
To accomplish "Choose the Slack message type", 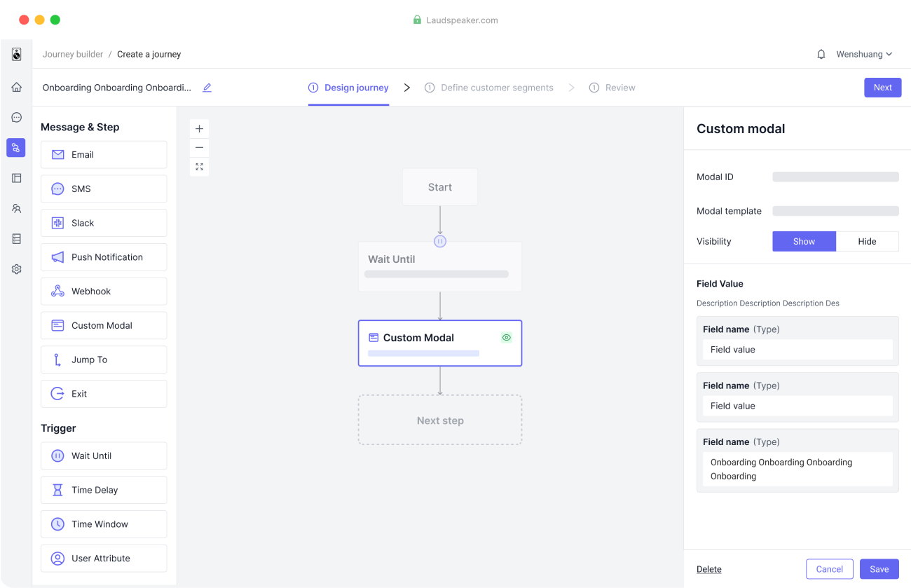I will click(x=104, y=222).
